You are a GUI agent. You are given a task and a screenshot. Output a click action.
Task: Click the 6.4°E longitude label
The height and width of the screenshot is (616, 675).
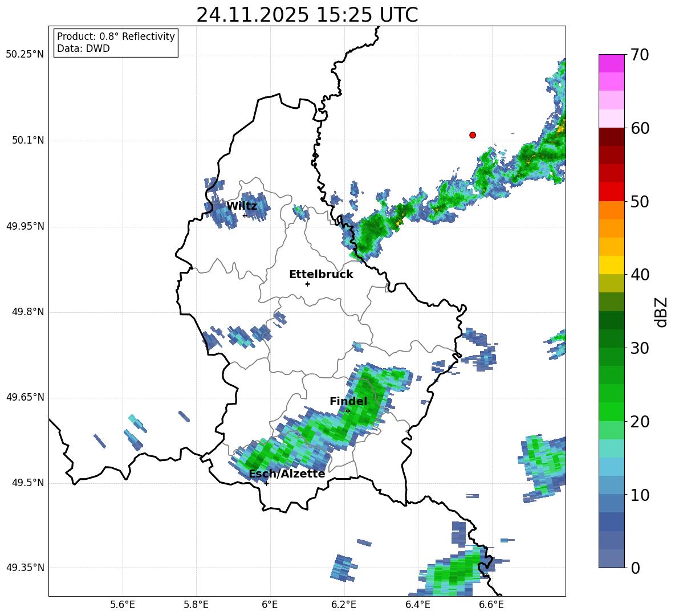coord(417,605)
